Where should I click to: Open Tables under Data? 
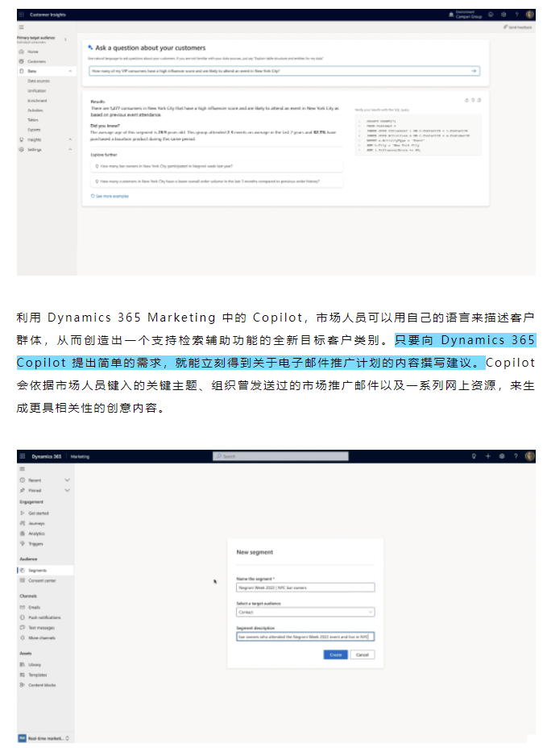(33, 119)
